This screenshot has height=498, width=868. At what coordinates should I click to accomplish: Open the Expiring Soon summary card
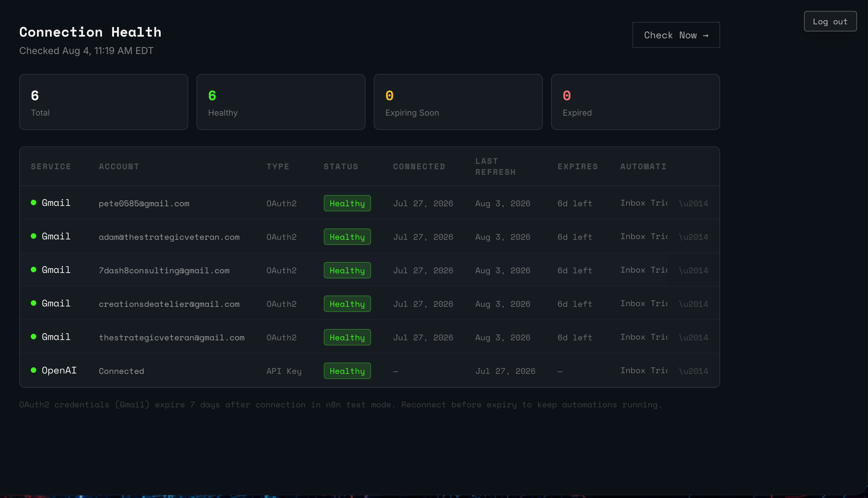point(458,102)
